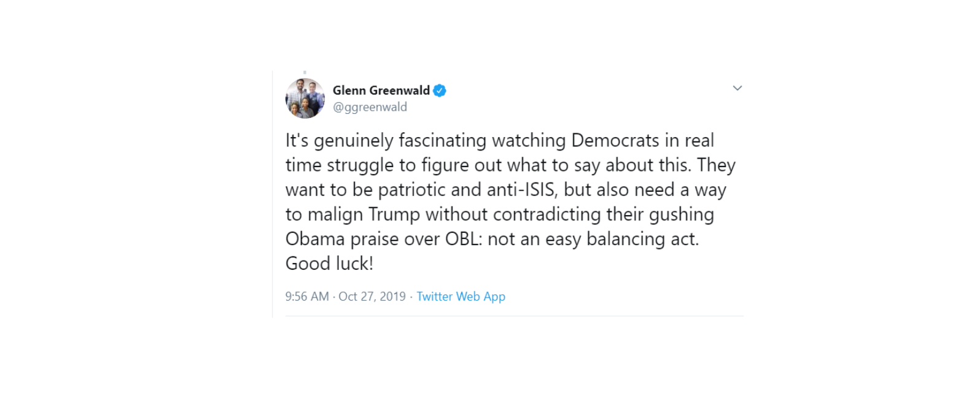Click the phrase balancing act

tap(642, 239)
